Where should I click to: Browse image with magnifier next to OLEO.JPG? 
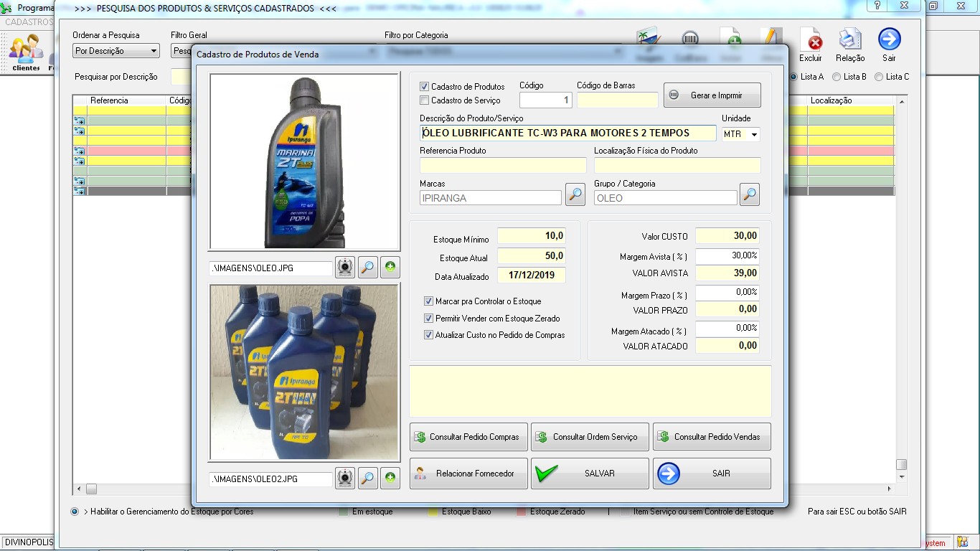click(368, 268)
